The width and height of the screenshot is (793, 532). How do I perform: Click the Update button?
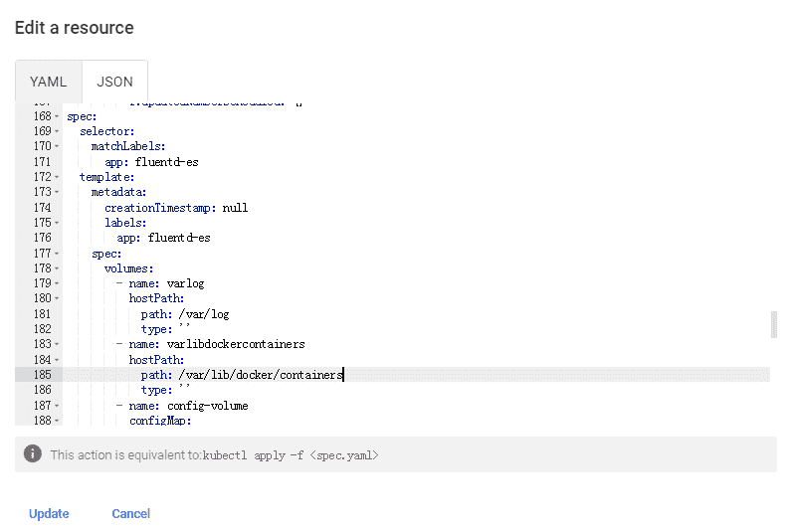[49, 513]
